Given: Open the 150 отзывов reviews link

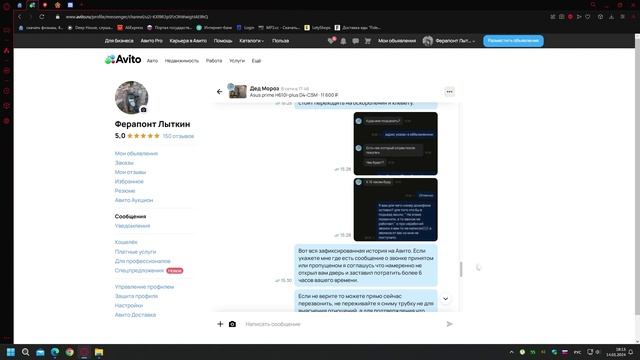Looking at the screenshot, I should point(178,136).
